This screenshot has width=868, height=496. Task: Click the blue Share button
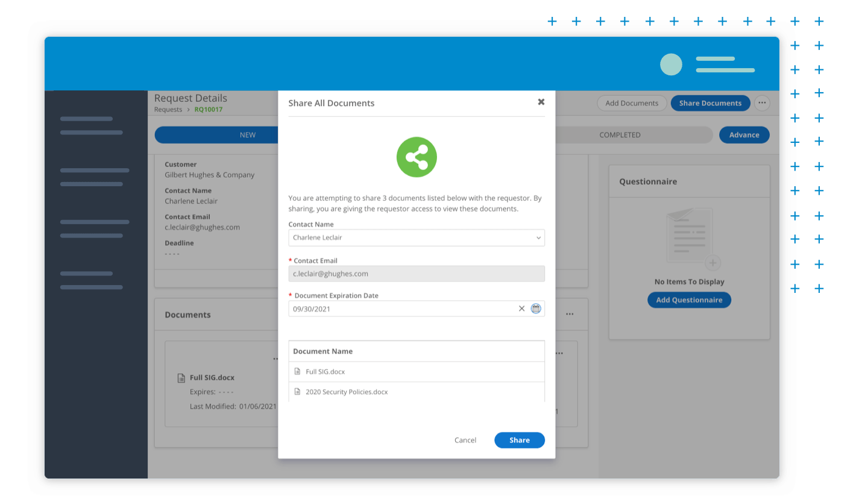tap(520, 440)
